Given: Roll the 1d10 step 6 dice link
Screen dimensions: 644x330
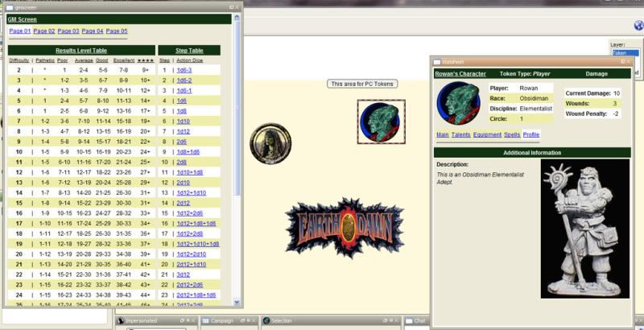Looking at the screenshot, I should pos(184,122).
